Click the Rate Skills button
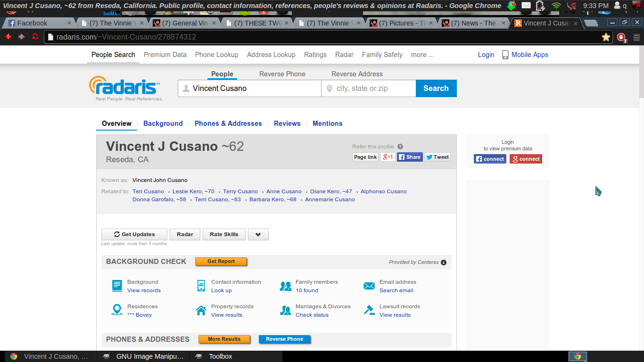 224,234
